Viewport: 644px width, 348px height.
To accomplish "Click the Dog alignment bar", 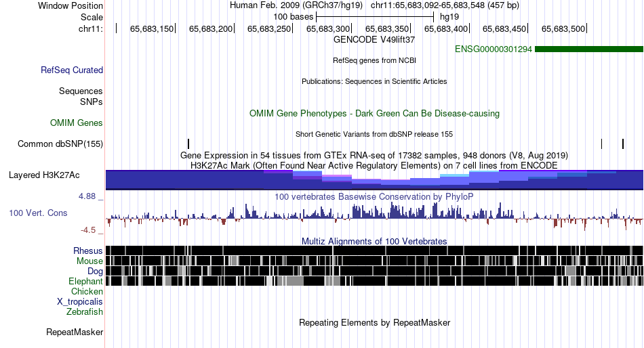I will (x=374, y=271).
